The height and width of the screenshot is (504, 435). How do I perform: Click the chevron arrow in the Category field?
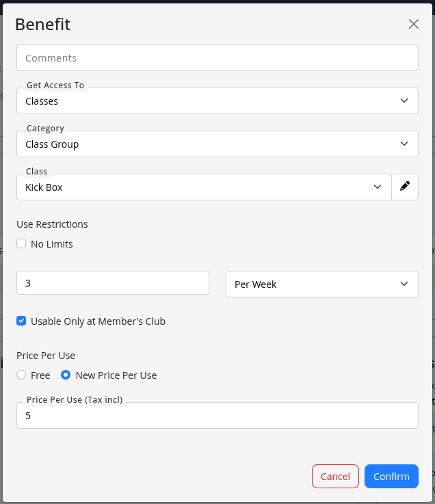pos(404,144)
